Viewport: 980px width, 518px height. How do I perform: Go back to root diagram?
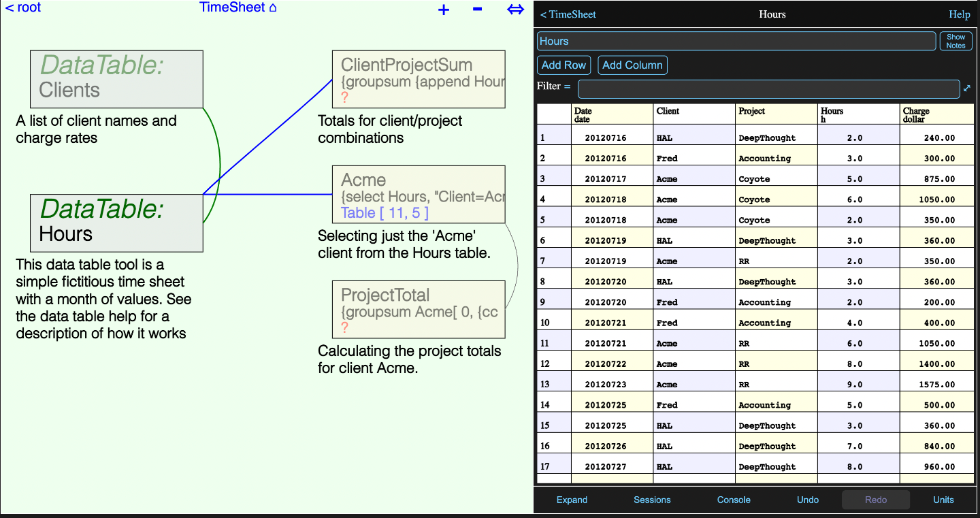(x=23, y=7)
